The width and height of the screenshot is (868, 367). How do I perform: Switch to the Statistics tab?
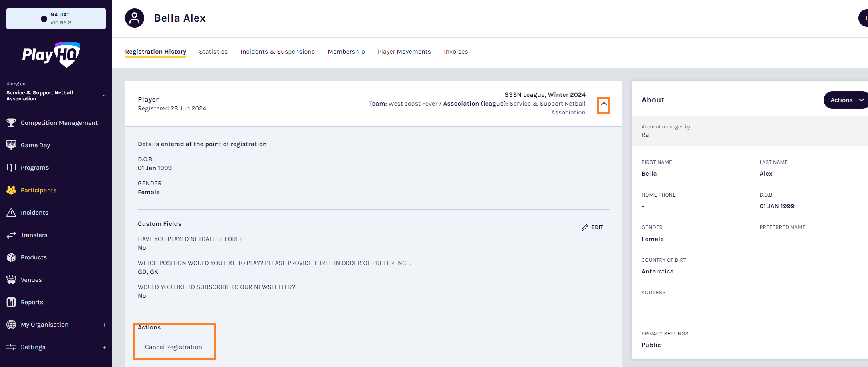pos(213,52)
